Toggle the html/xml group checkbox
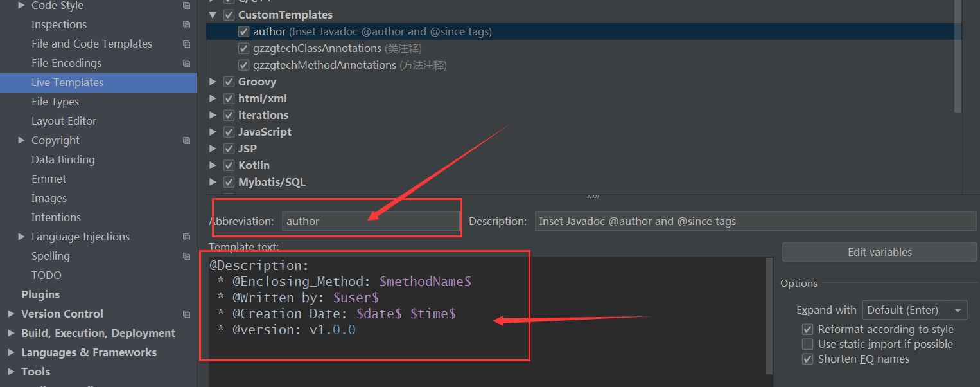This screenshot has height=387, width=980. (229, 98)
